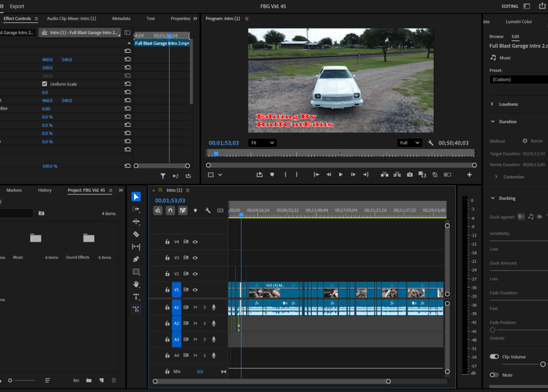Viewport: 548px width, 392px height.
Task: Adjust the Clip Volume slider
Action: (542, 364)
